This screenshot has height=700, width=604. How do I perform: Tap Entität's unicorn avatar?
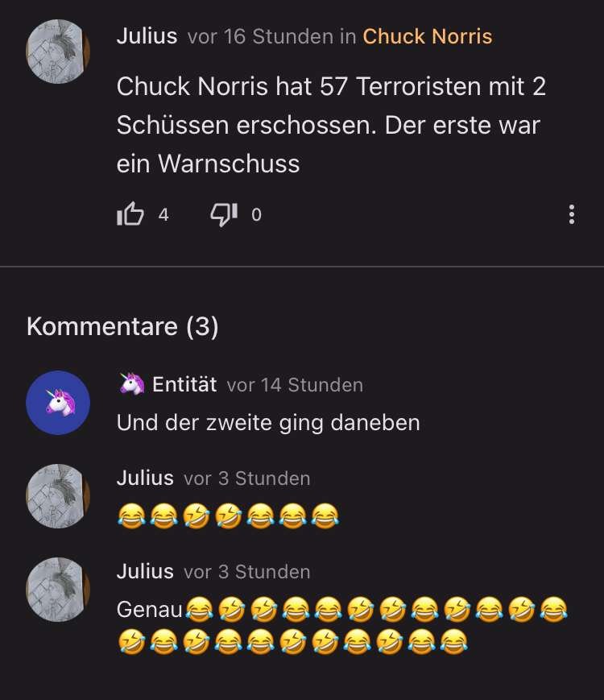(58, 403)
